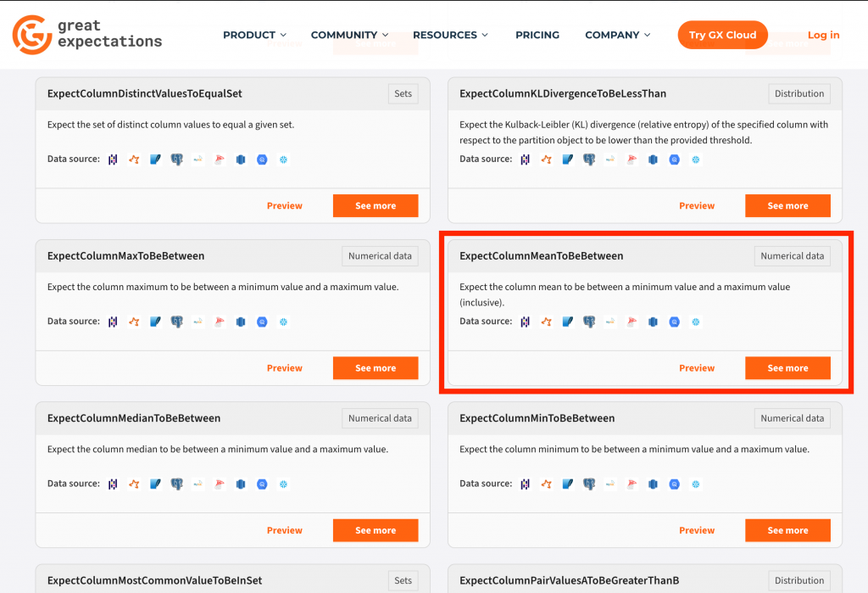Viewport: 868px width, 593px height.
Task: See more for ExpectColumnMedianToBeBetween
Action: pos(376,530)
